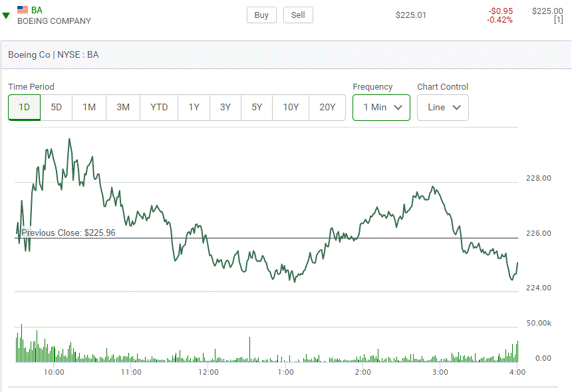The height and width of the screenshot is (392, 572).
Task: Click the -$0.95 change value
Action: [500, 11]
